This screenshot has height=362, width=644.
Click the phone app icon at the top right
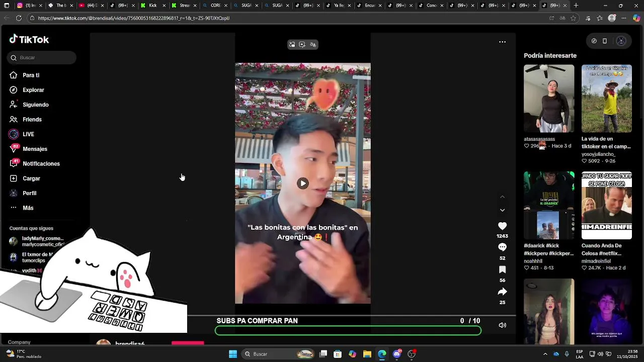pyautogui.click(x=605, y=41)
